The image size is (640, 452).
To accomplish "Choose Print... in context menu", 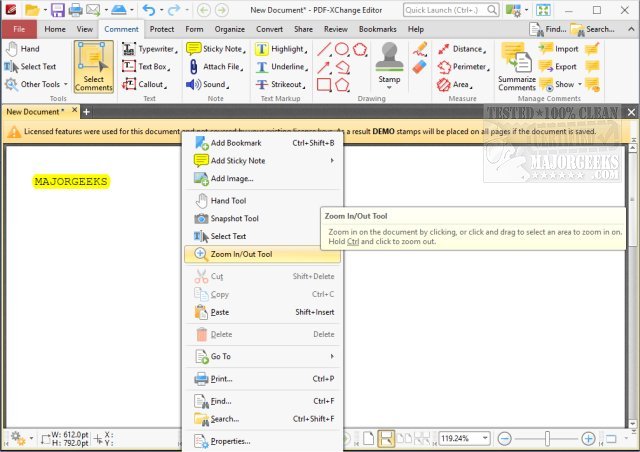I will click(x=262, y=379).
